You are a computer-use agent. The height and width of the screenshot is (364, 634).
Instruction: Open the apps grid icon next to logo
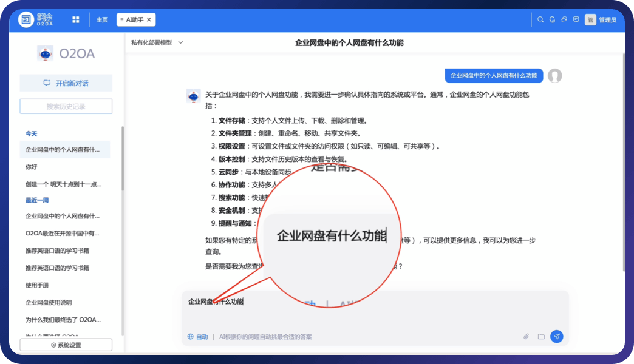[x=75, y=19]
